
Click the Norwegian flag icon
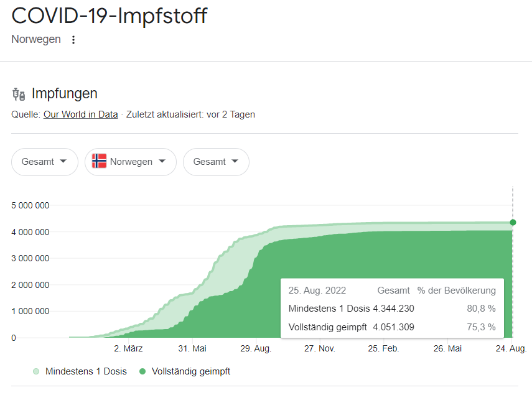click(99, 161)
